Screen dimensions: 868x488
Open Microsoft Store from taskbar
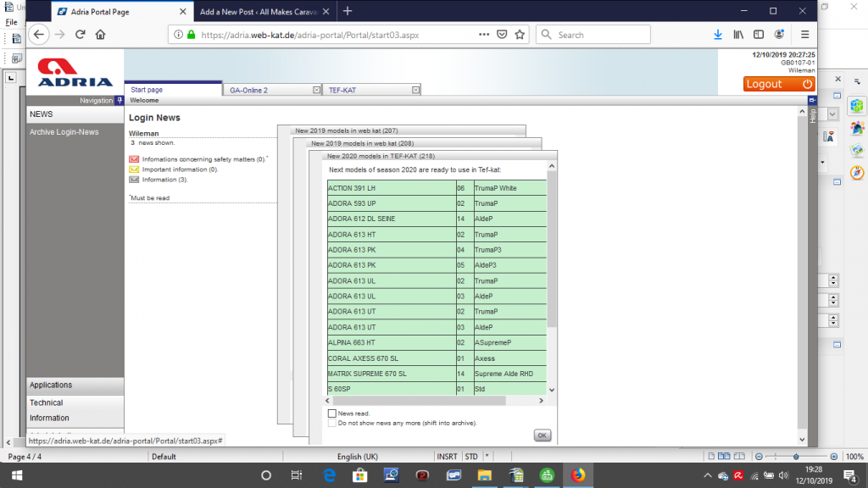(359, 475)
